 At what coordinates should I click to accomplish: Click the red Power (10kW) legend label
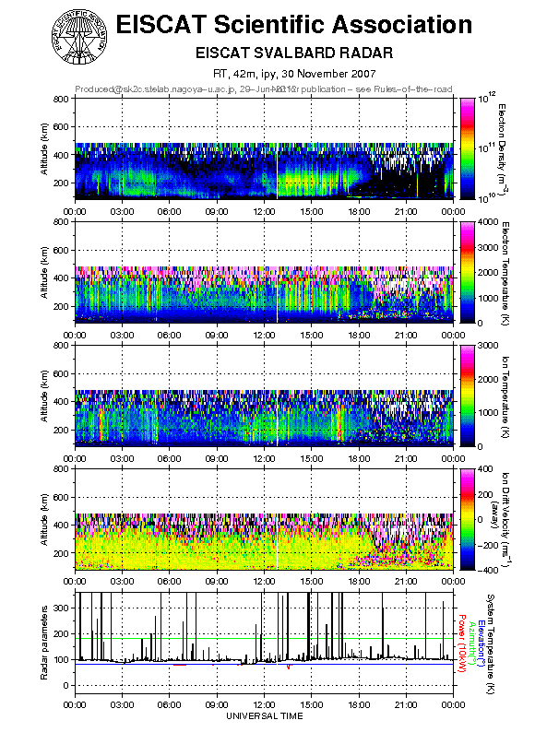click(x=462, y=643)
